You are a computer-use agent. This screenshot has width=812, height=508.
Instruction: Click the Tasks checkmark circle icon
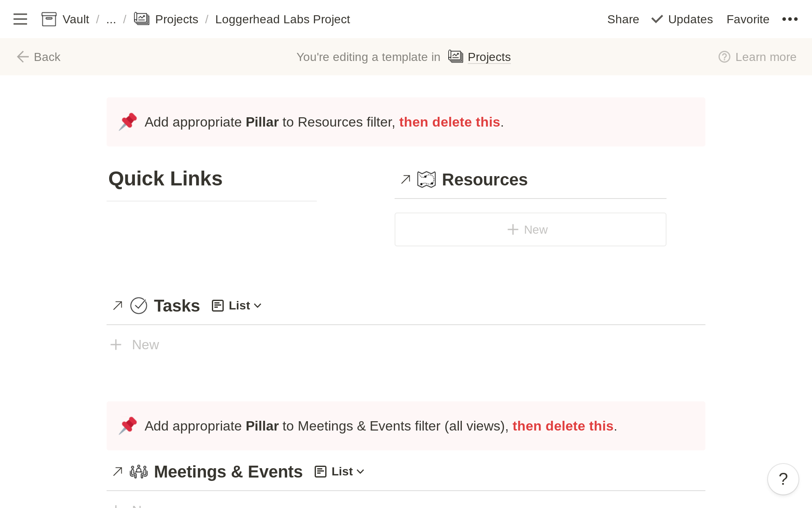(139, 305)
